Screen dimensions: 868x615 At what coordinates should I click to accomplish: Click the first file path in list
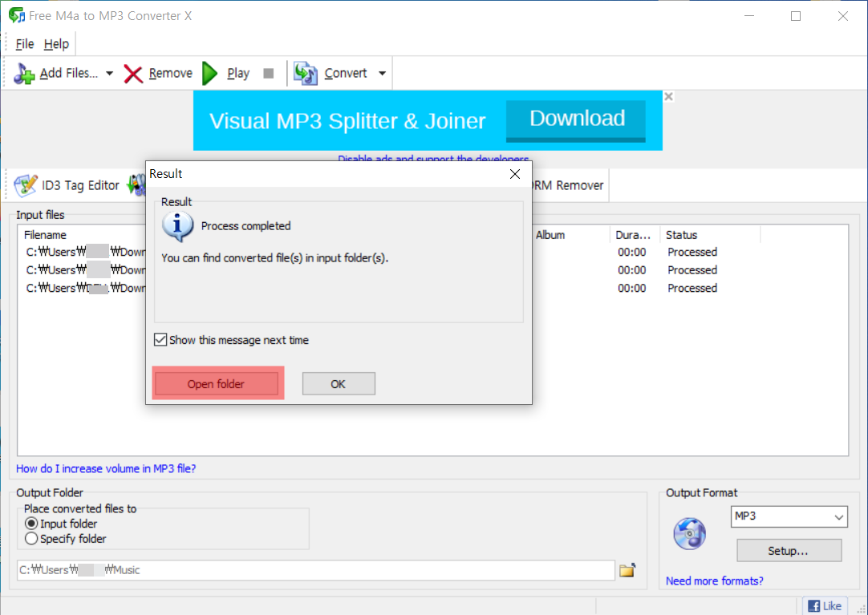85,253
